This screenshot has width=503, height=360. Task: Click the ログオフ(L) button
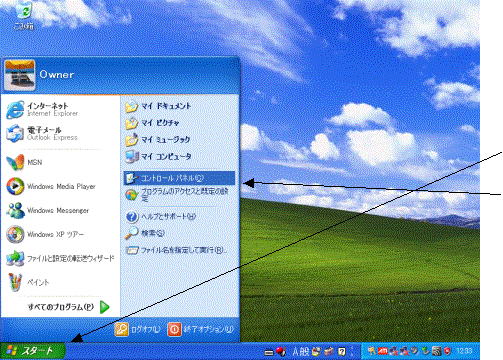[x=138, y=329]
